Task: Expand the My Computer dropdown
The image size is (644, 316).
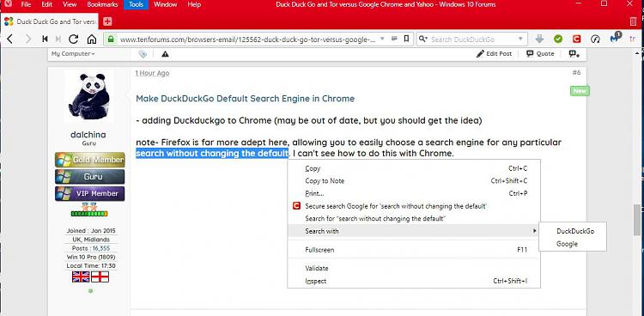Action: 73,54
